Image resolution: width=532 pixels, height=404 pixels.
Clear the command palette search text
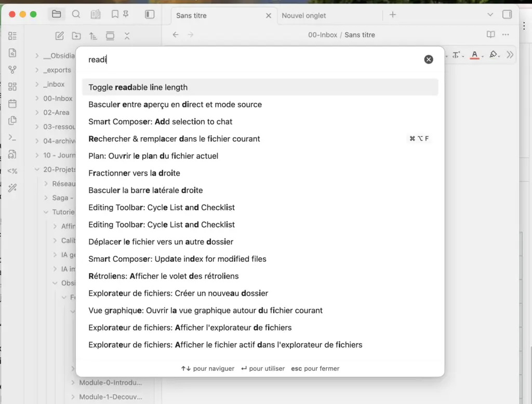click(x=429, y=59)
